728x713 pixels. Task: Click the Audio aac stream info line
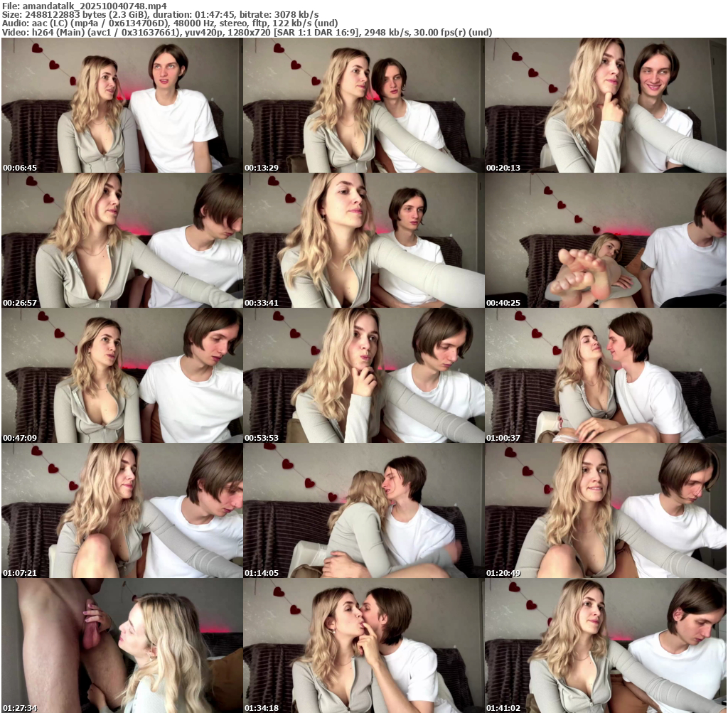pos(170,23)
